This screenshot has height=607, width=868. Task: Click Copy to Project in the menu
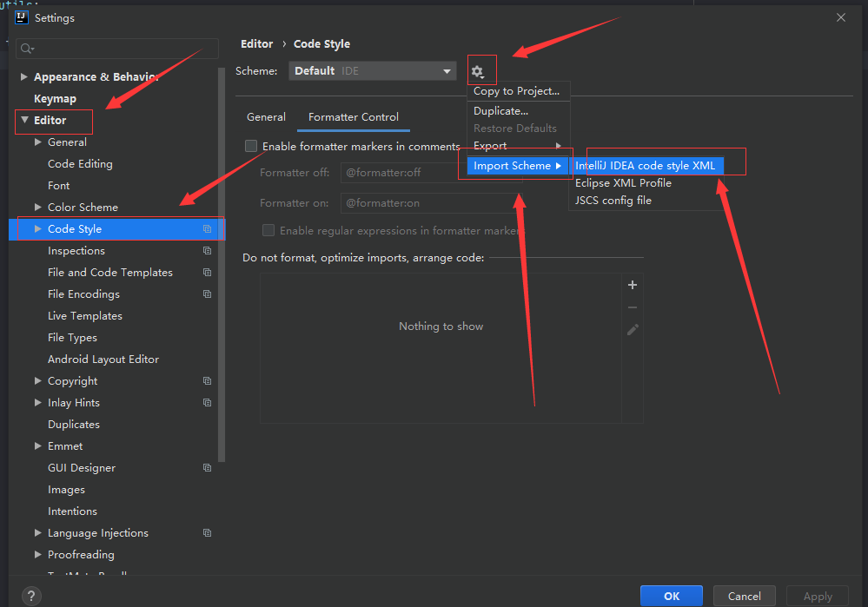pos(518,90)
